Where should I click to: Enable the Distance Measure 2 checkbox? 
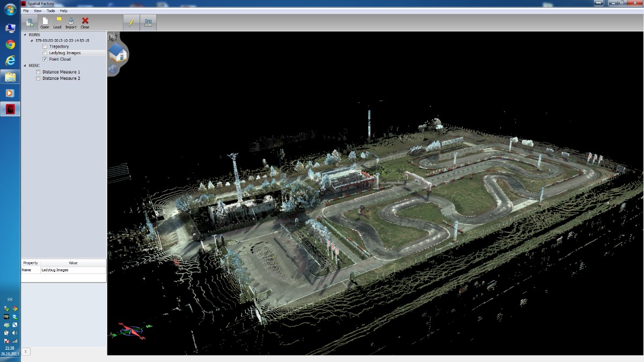tap(38, 78)
